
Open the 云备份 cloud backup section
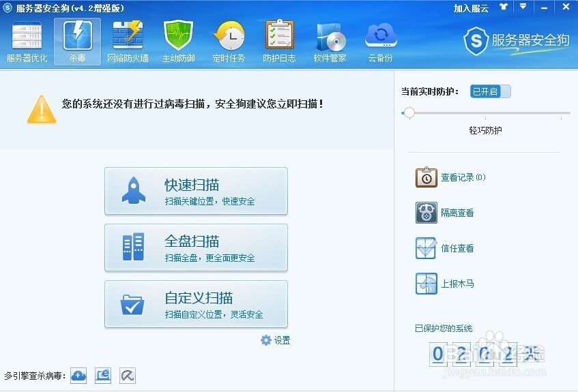pos(380,42)
